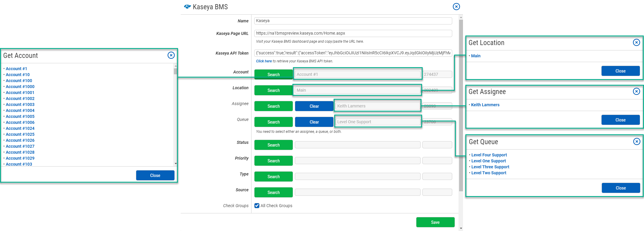
Task: Clear the Assignee field
Action: point(314,106)
